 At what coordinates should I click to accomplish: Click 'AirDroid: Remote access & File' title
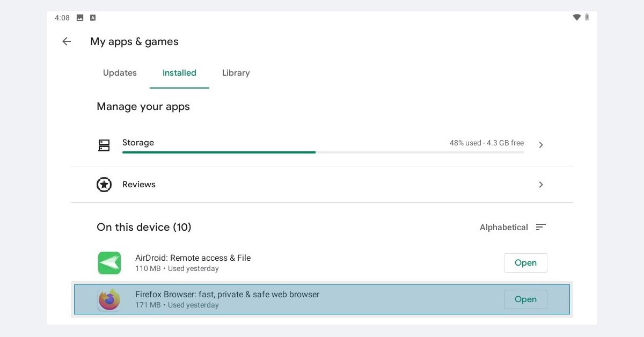pyautogui.click(x=193, y=258)
